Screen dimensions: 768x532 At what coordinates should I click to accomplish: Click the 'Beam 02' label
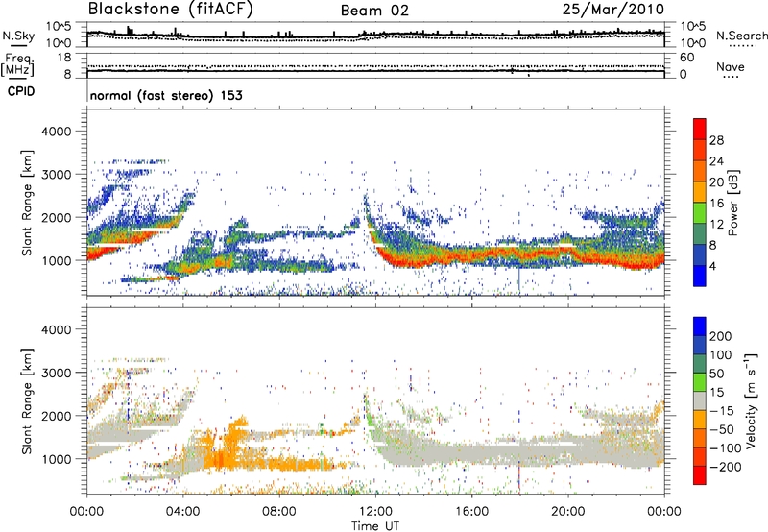point(374,11)
